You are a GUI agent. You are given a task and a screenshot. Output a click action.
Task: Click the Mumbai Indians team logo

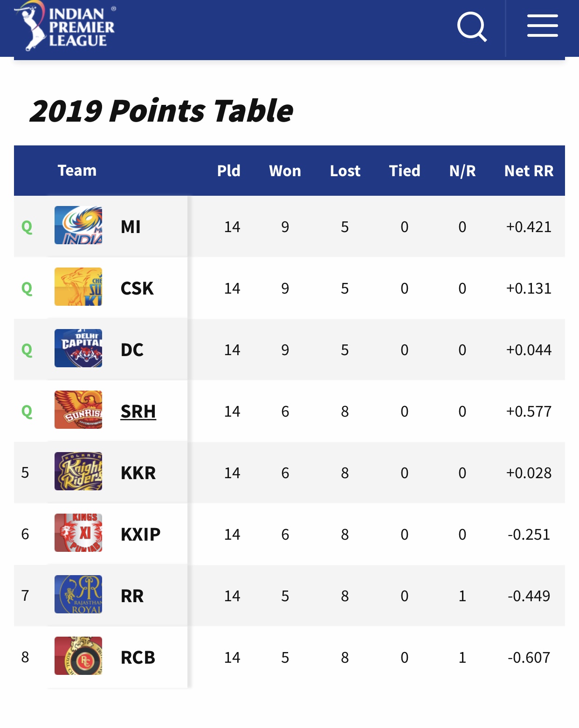[78, 226]
